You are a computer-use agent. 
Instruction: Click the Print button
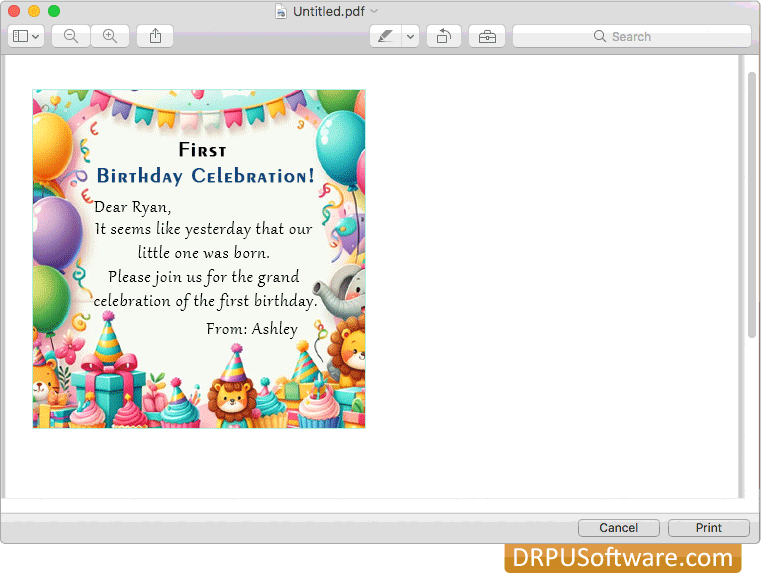tap(709, 528)
